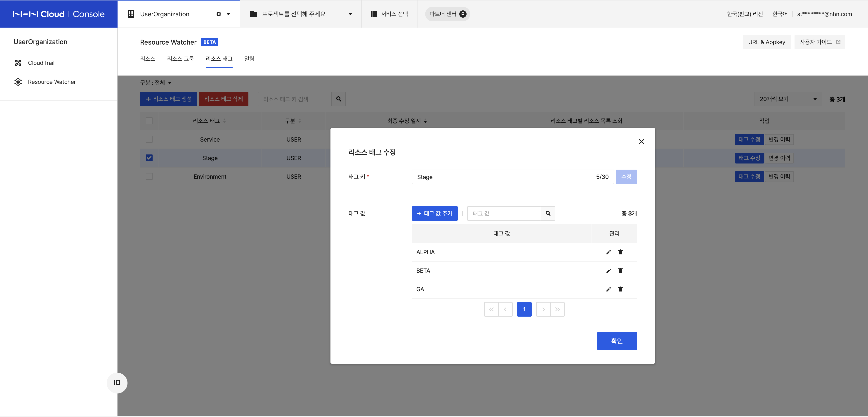Viewport: 868px width, 417px height.
Task: Open 사용자 가이드 external link
Action: click(x=820, y=42)
